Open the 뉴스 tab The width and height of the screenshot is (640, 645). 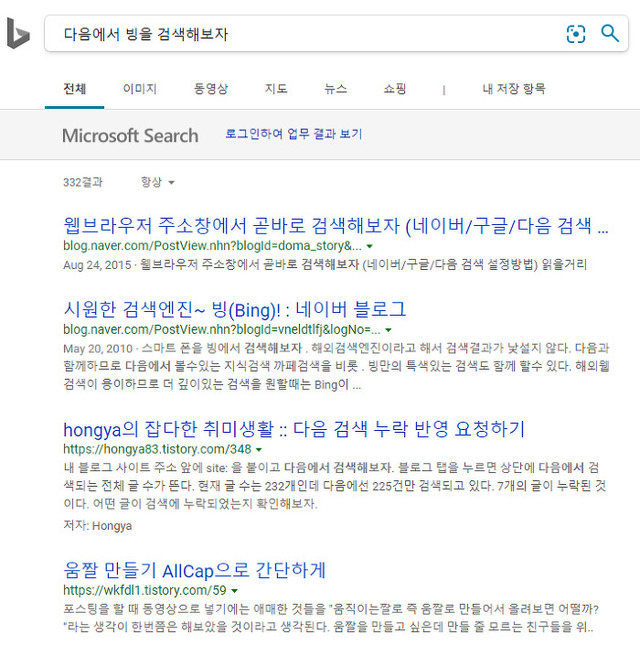coord(335,89)
